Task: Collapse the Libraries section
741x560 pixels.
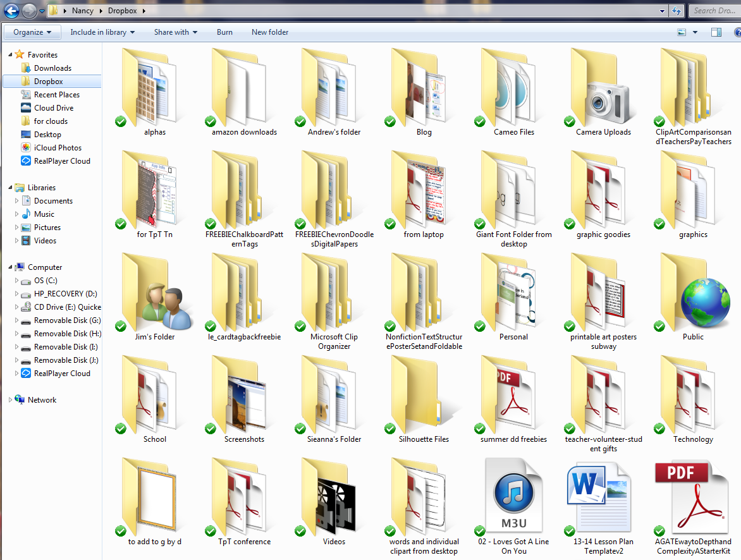Action: [x=10, y=188]
